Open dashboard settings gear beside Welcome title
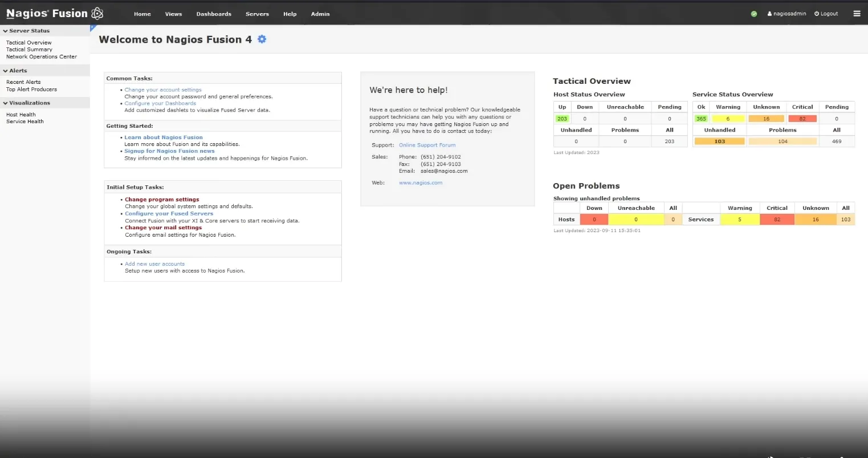Screen dimensions: 868x458 click(x=262, y=39)
